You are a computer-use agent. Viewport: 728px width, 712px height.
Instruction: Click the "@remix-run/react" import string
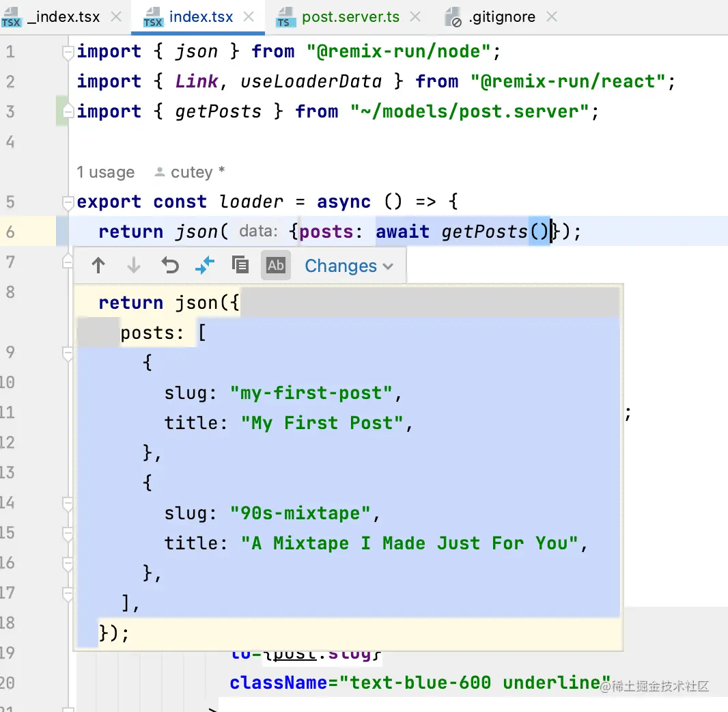click(568, 81)
